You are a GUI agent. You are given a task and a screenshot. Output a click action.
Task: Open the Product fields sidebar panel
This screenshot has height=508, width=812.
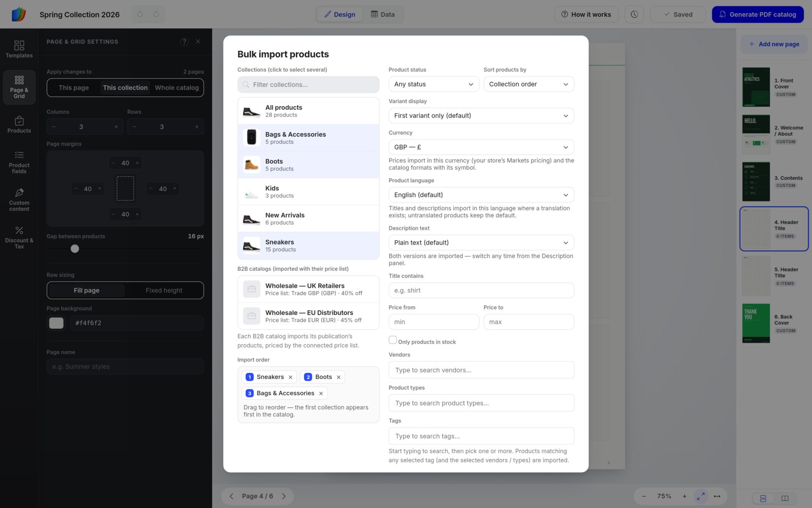click(x=19, y=163)
